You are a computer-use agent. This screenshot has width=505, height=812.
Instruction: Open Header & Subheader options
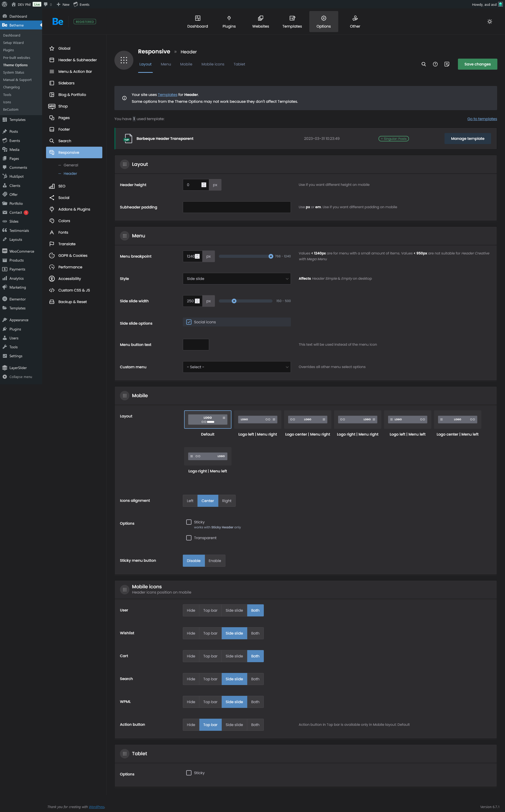point(74,60)
